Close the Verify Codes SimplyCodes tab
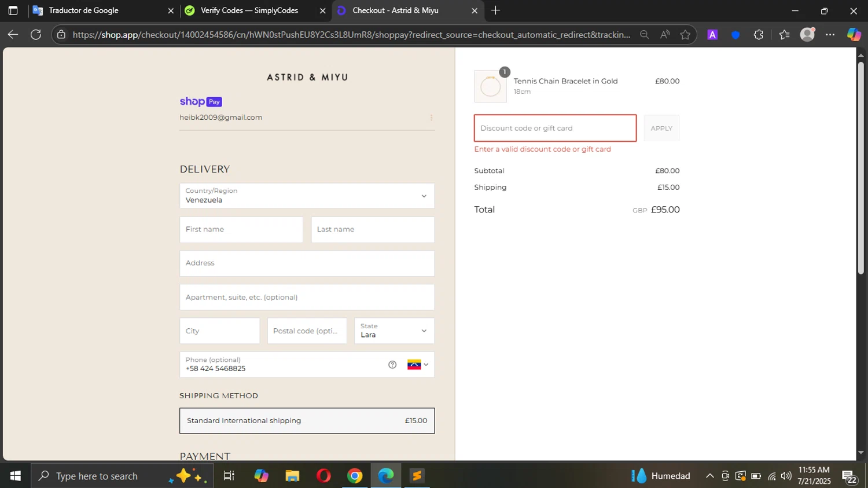This screenshot has width=868, height=488. [x=323, y=10]
